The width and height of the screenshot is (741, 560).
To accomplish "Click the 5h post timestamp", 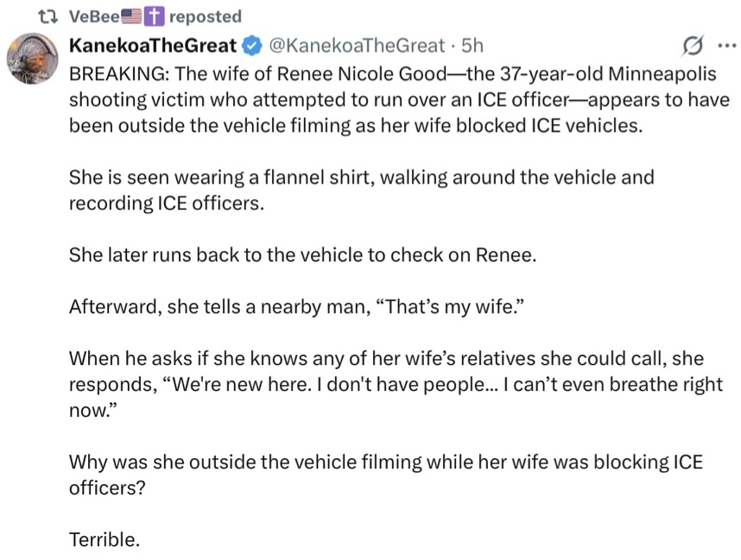I will coord(472,45).
